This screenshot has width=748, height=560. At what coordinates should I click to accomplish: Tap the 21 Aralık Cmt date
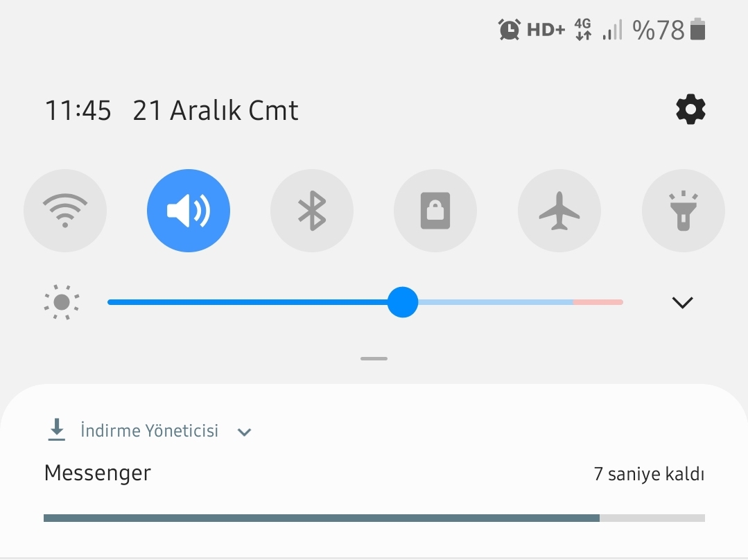[x=216, y=110]
